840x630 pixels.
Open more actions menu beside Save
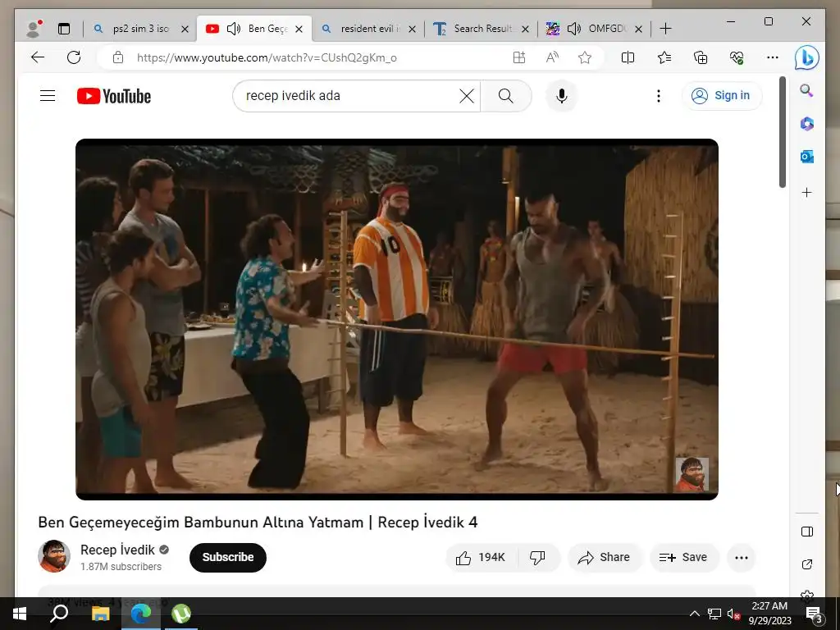[742, 558]
